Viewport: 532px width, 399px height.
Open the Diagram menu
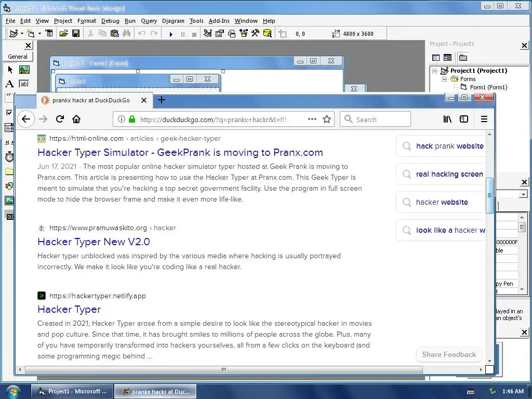[173, 21]
